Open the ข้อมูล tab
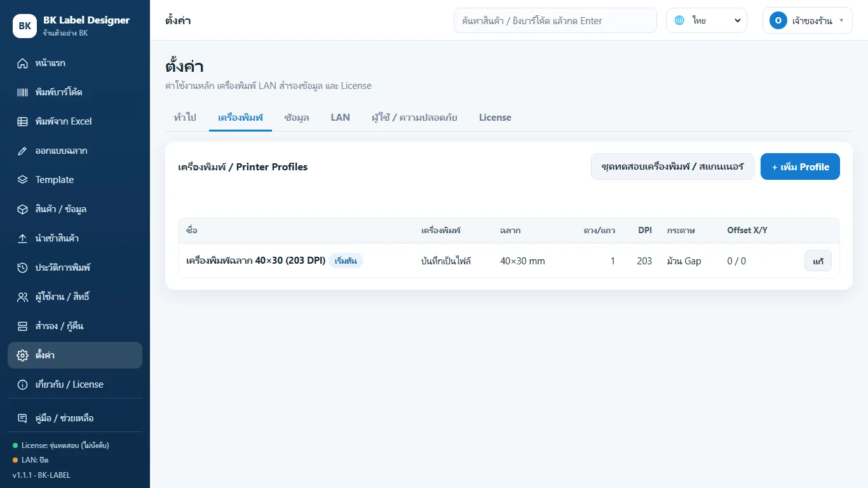Screen dimensions: 868x488 point(297,118)
